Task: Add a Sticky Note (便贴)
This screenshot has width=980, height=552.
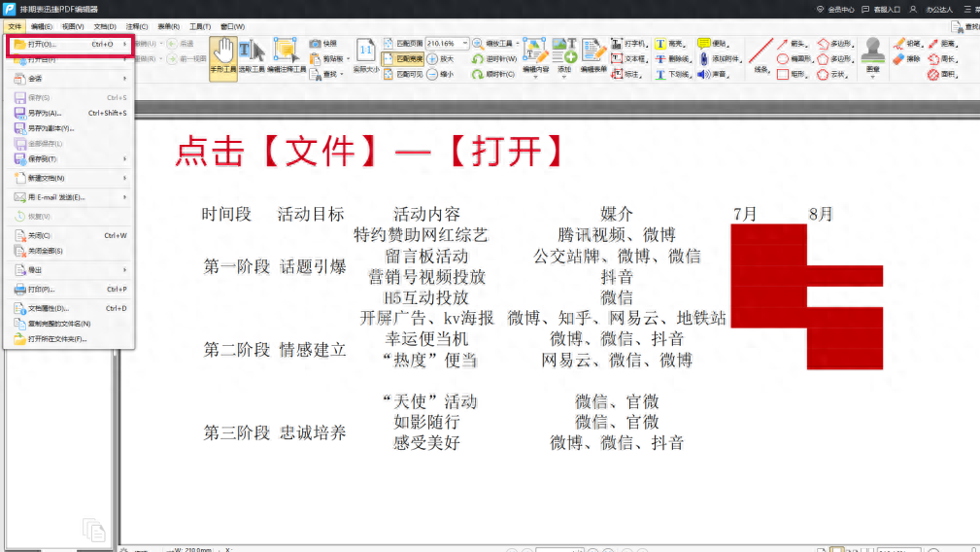Action: click(x=713, y=43)
